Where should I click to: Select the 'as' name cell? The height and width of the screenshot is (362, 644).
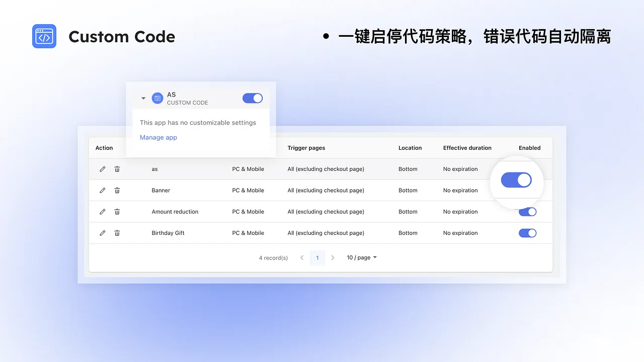[x=155, y=169]
